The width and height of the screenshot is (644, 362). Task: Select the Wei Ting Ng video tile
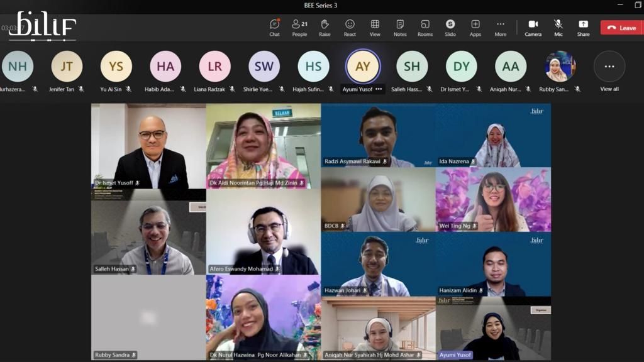494,200
